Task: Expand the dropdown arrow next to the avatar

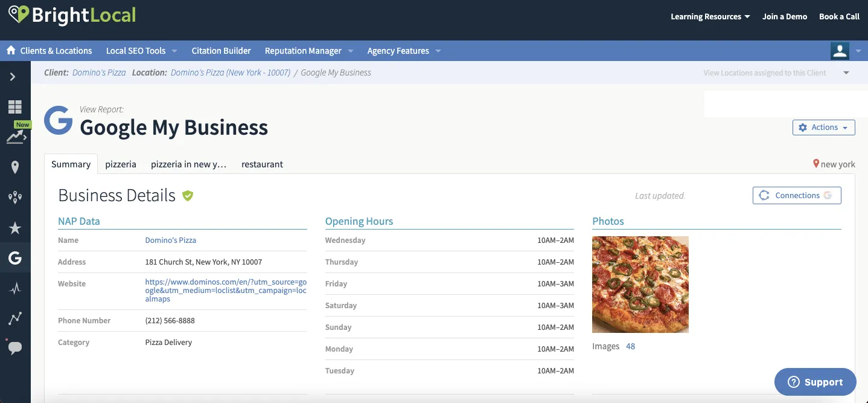Action: [858, 51]
